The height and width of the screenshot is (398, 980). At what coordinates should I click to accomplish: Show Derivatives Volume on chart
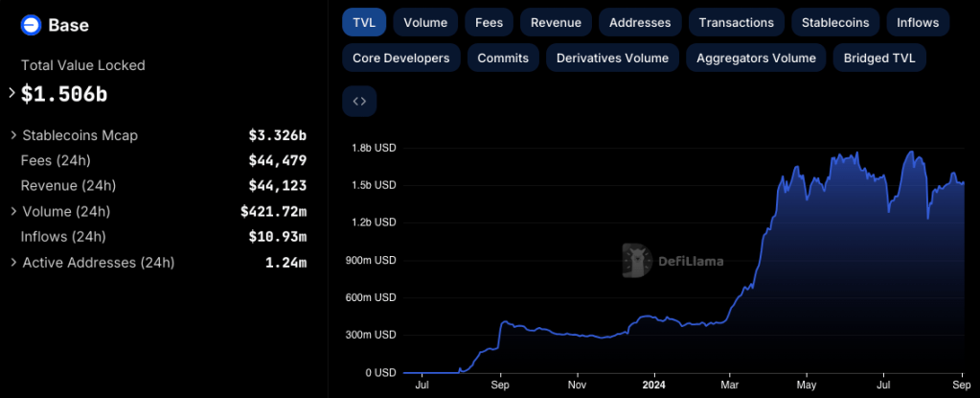point(612,58)
